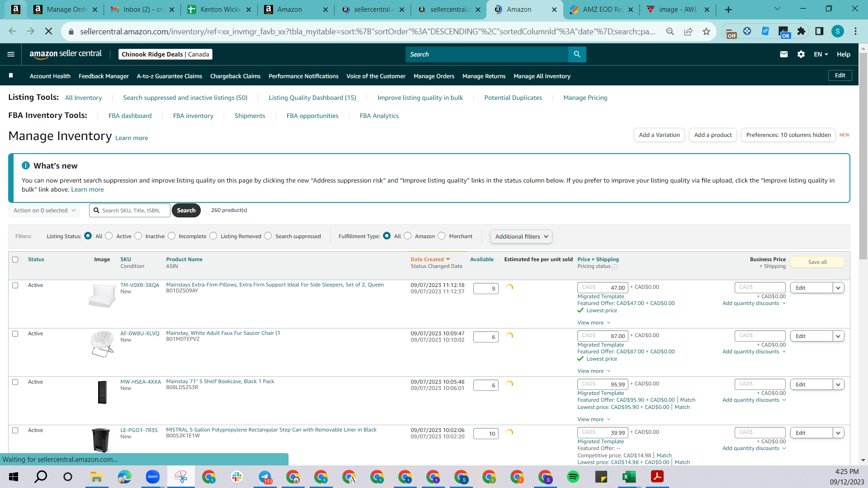Open Windows taskbar search
Viewport: 868px width, 488px height.
point(41,477)
